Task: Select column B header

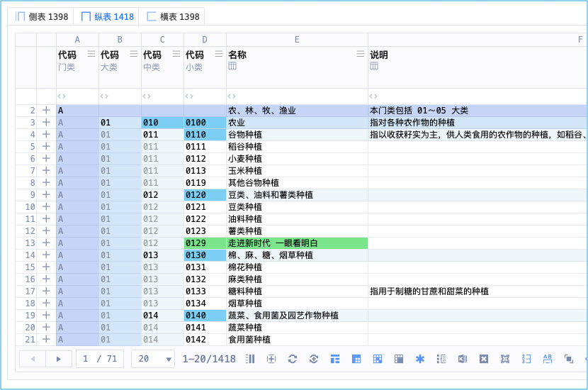Action: tap(120, 40)
